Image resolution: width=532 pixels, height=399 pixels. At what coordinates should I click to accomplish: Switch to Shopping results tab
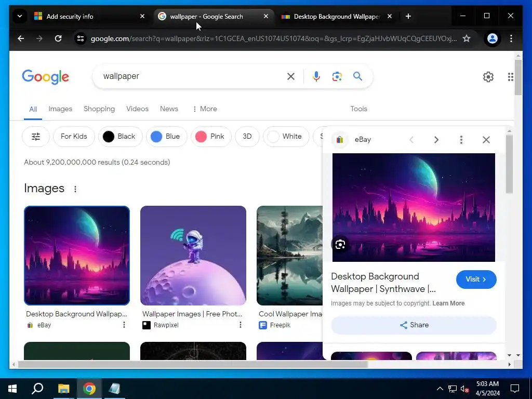(99, 109)
